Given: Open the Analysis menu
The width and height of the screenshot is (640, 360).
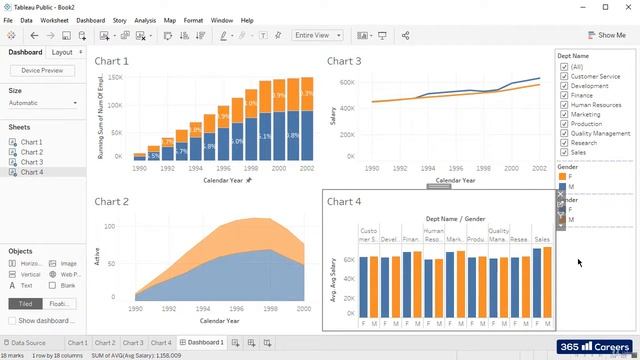Looking at the screenshot, I should (145, 20).
